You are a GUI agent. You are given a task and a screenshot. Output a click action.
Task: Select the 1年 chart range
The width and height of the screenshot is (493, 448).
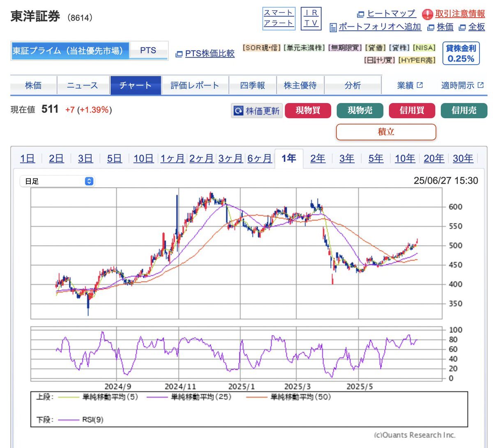pos(289,159)
